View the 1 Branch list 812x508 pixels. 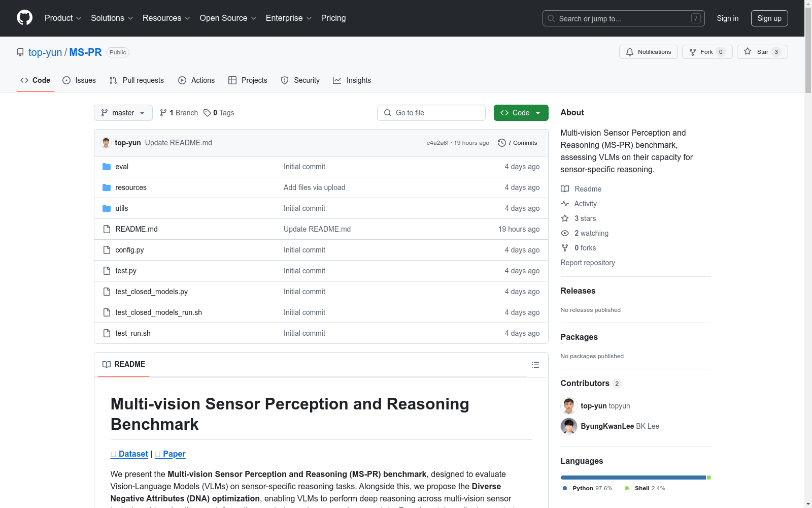179,113
